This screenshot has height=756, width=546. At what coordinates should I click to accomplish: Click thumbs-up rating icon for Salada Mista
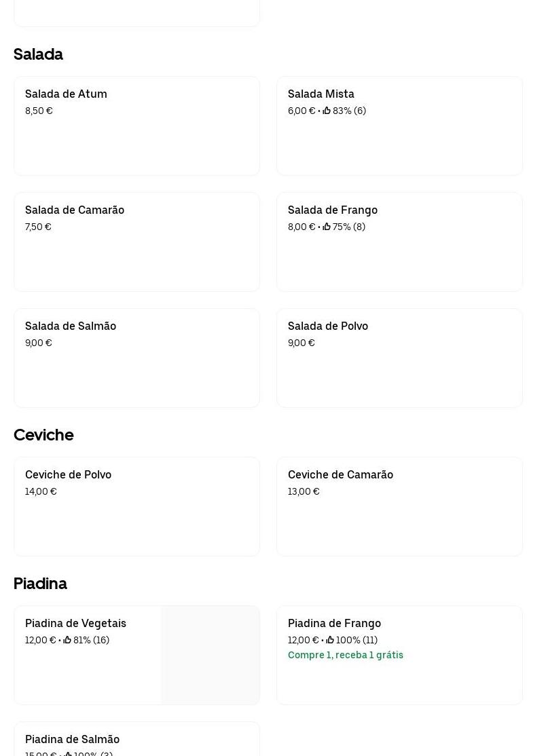click(x=327, y=111)
